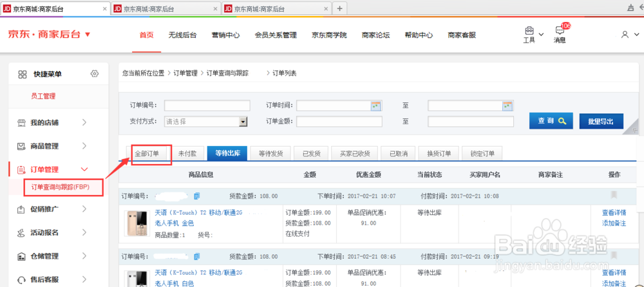This screenshot has width=644, height=287.
Task: Open the 消息 messages icon
Action: click(x=559, y=31)
